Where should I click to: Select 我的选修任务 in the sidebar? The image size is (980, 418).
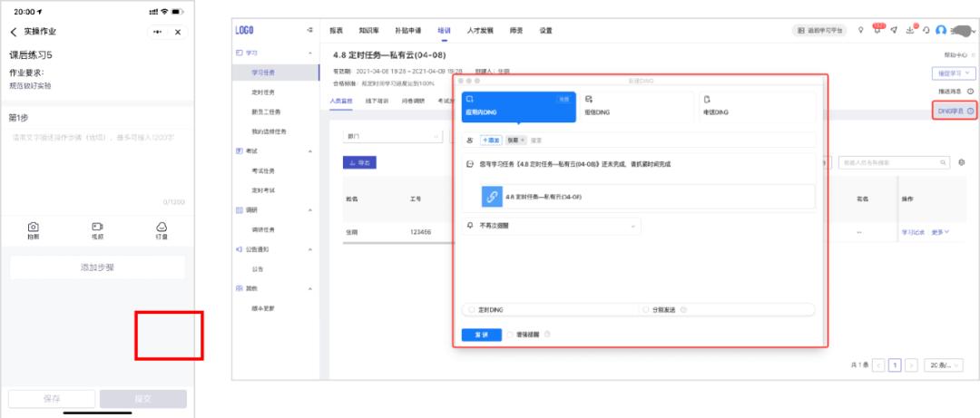click(x=269, y=131)
